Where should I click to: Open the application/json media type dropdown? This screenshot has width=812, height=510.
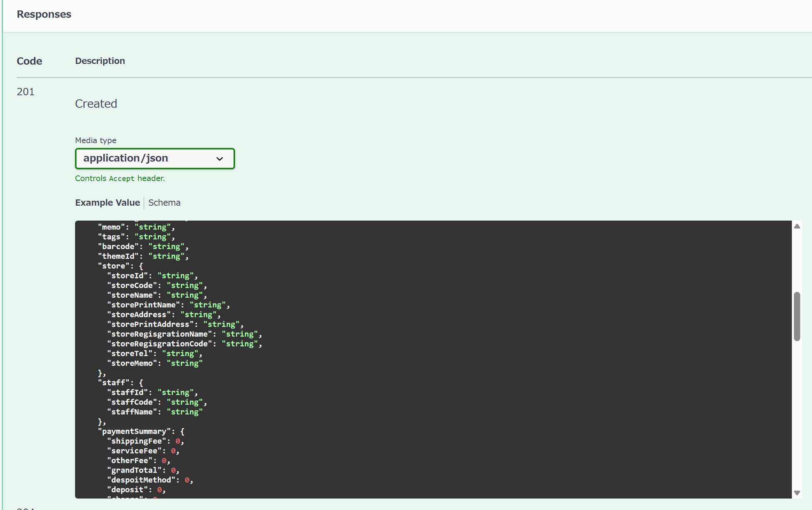154,159
